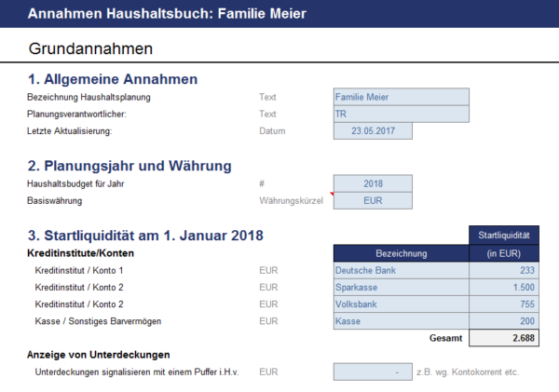Click the Bezeichnung Haushaltsplanung field containing Familie Meier
Viewport: 559px width, 392px height.
[401, 97]
